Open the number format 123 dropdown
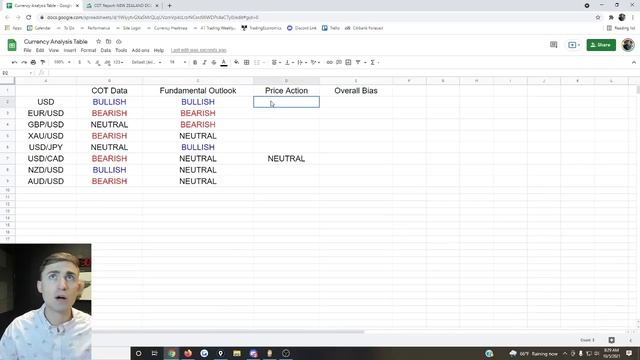Image resolution: width=640 pixels, height=360 pixels. point(118,62)
